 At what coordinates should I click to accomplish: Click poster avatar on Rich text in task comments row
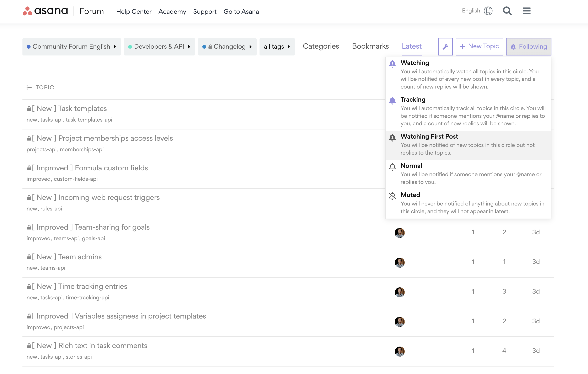(400, 351)
